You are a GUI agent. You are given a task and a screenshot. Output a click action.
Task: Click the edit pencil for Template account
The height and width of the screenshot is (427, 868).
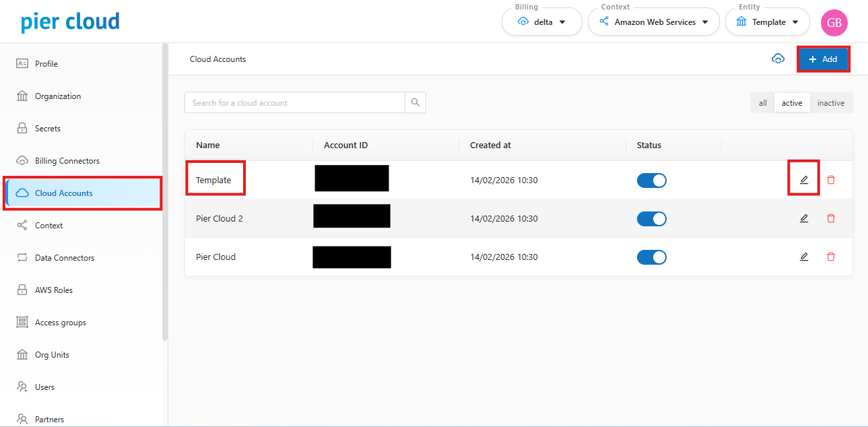(803, 180)
